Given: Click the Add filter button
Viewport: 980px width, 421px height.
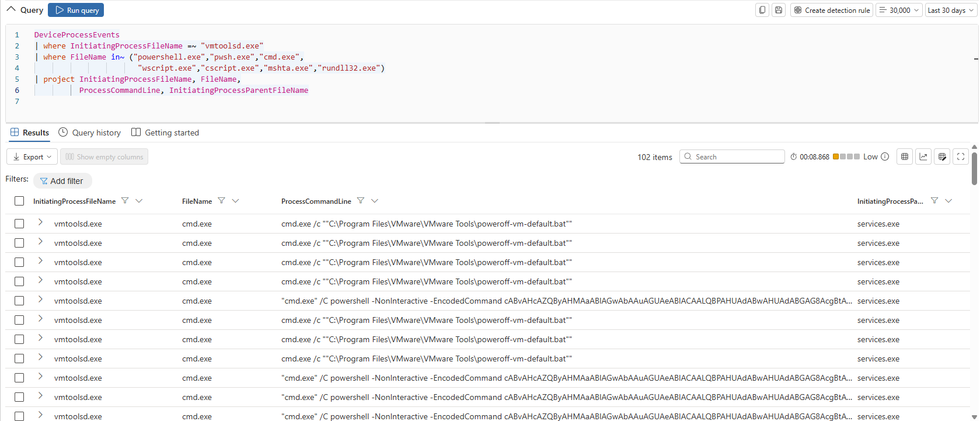Looking at the screenshot, I should click(62, 181).
